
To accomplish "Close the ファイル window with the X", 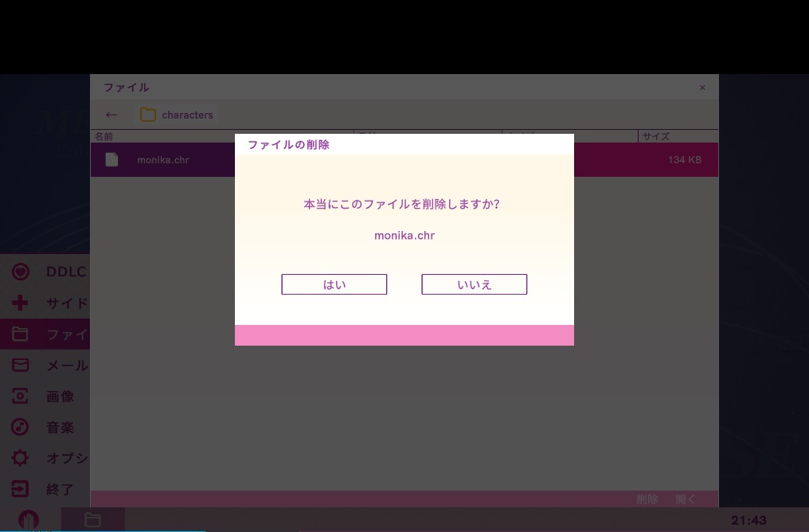I will (702, 88).
